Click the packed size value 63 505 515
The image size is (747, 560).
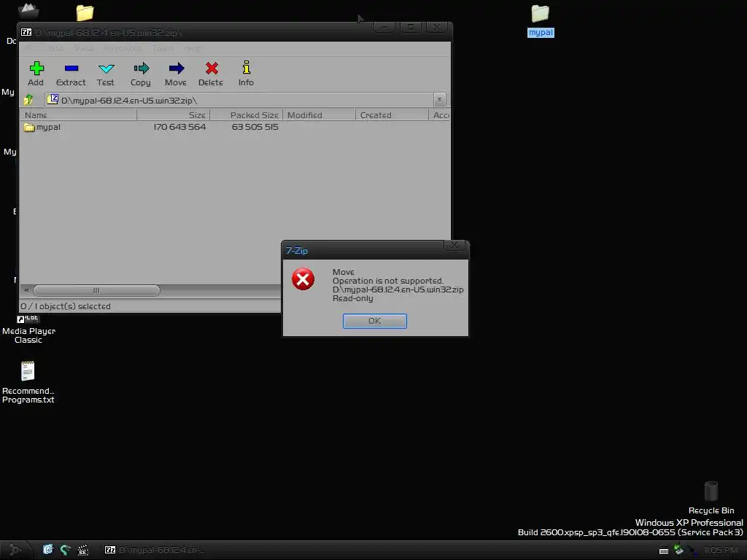[255, 127]
